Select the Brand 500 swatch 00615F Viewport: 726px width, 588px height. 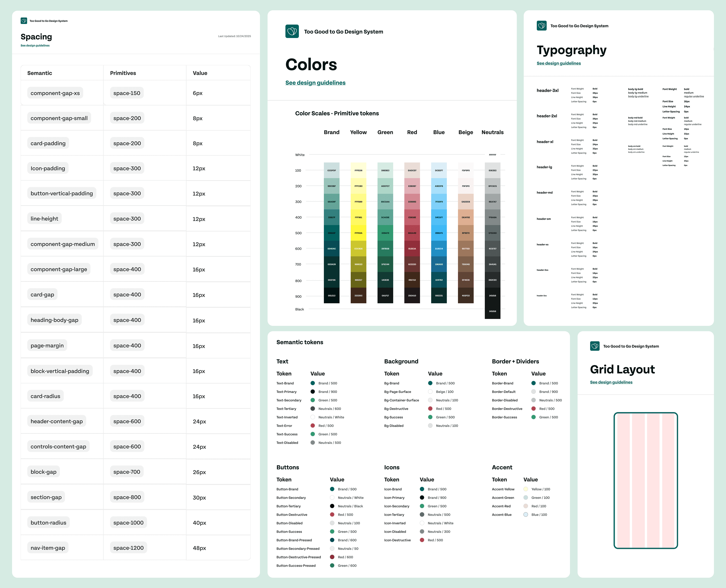coord(331,233)
